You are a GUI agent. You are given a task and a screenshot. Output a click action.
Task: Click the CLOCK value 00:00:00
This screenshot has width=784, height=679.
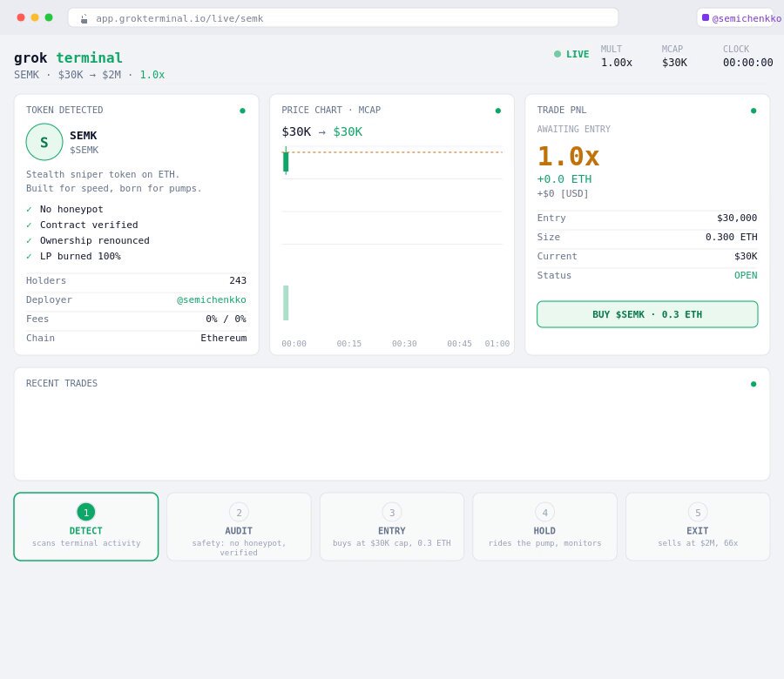[x=748, y=63]
